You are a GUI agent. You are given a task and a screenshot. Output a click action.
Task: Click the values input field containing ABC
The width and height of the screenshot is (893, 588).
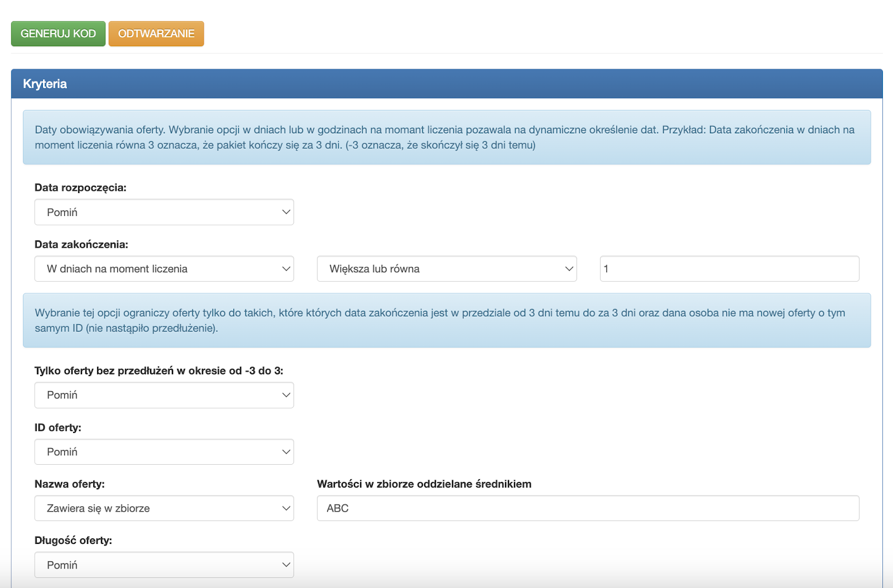point(588,508)
